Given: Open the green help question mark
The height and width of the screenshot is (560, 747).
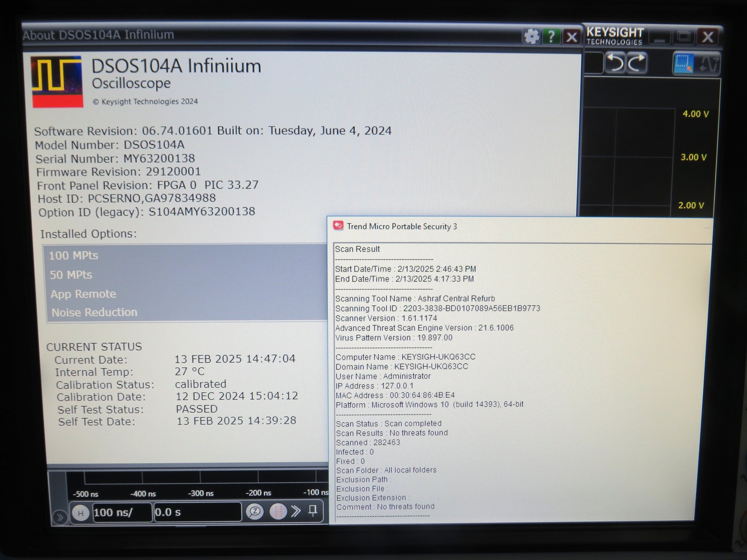Looking at the screenshot, I should tap(551, 36).
